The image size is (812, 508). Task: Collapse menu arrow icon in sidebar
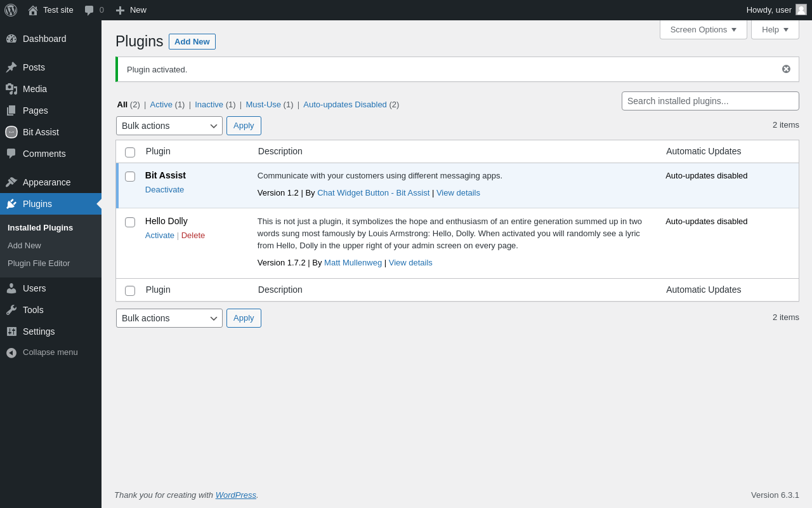11,352
